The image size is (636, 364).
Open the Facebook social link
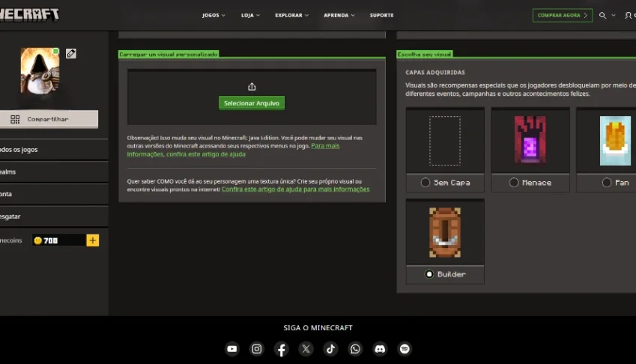tap(281, 348)
